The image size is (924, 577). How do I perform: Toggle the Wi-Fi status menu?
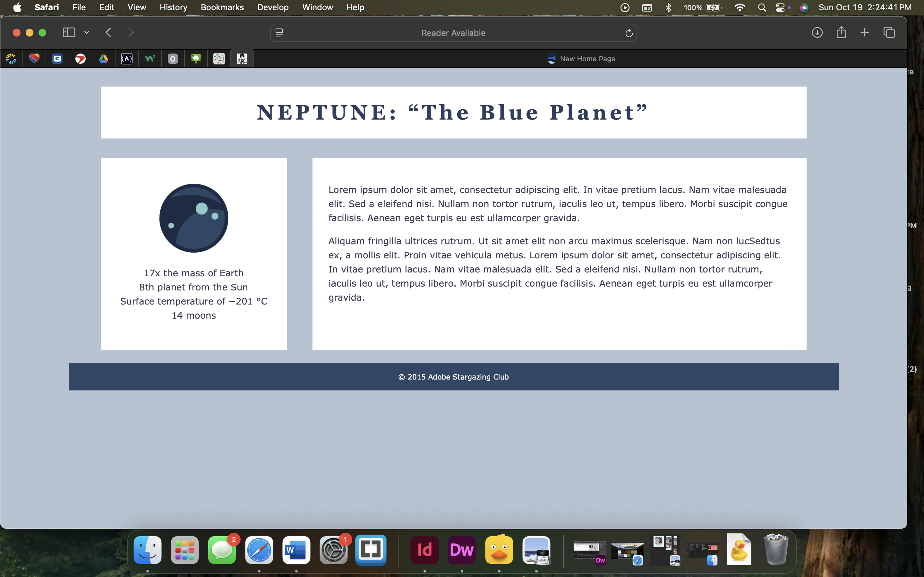pos(740,8)
